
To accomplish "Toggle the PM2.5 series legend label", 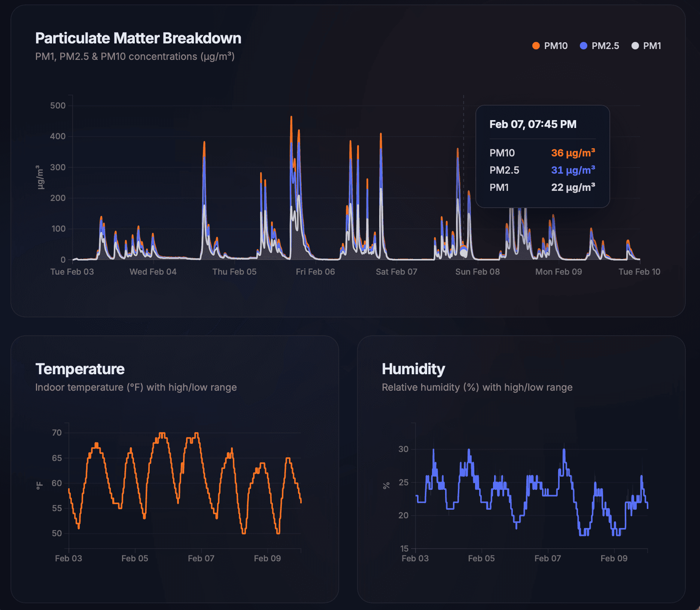I will [x=605, y=46].
